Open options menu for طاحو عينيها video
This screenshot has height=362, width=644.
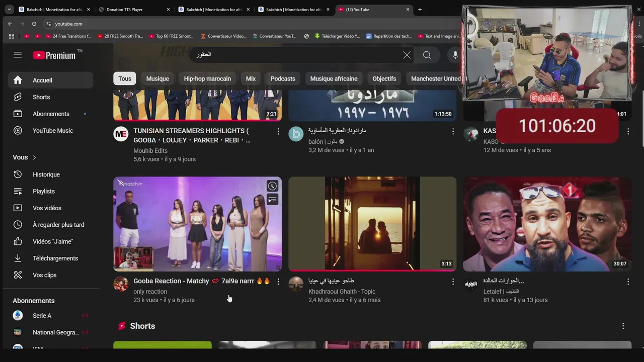[453, 282]
